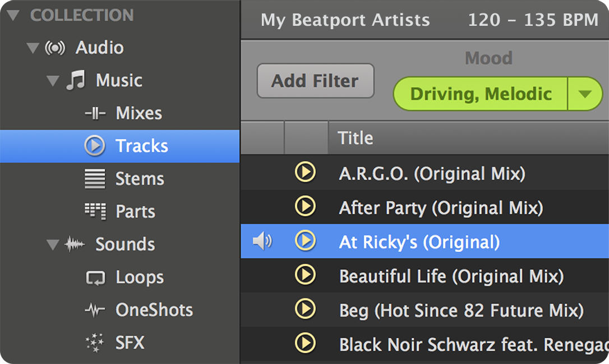This screenshot has height=364, width=609.
Task: Sort by the Title column header
Action: (468, 138)
